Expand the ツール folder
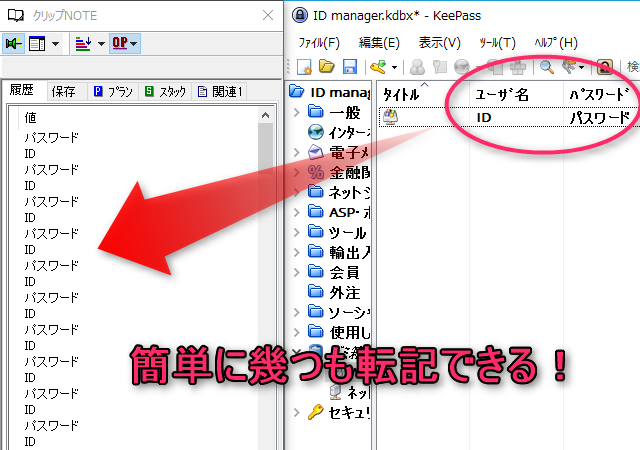The image size is (640, 450). point(297,232)
